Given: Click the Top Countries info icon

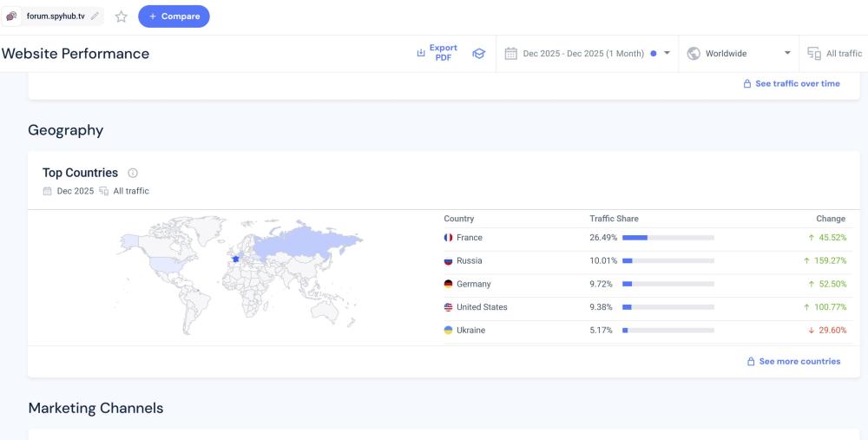Looking at the screenshot, I should [133, 173].
